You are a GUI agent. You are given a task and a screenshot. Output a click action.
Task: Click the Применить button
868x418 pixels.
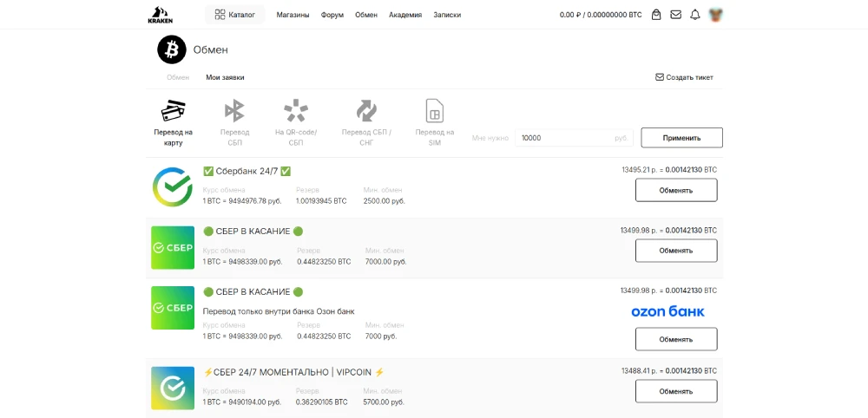(x=681, y=138)
